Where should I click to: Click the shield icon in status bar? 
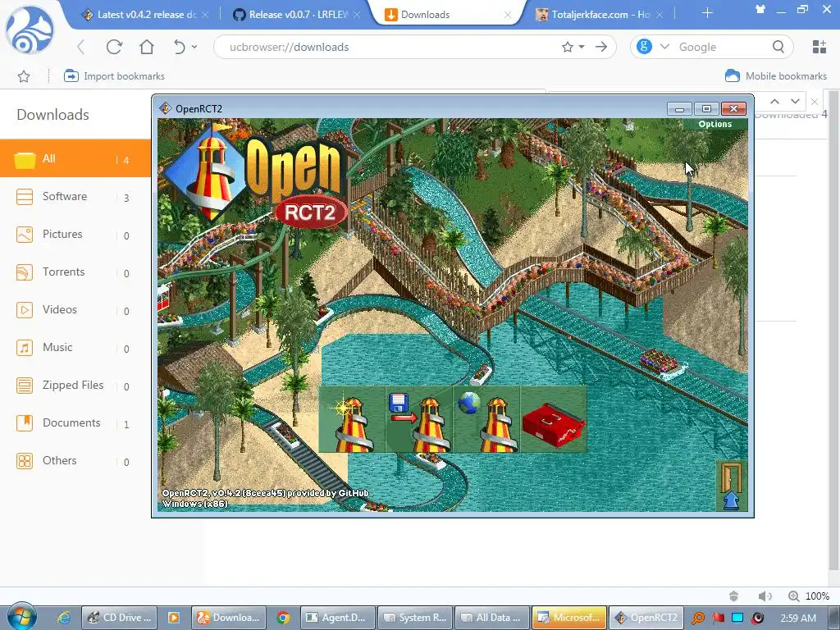click(x=734, y=596)
